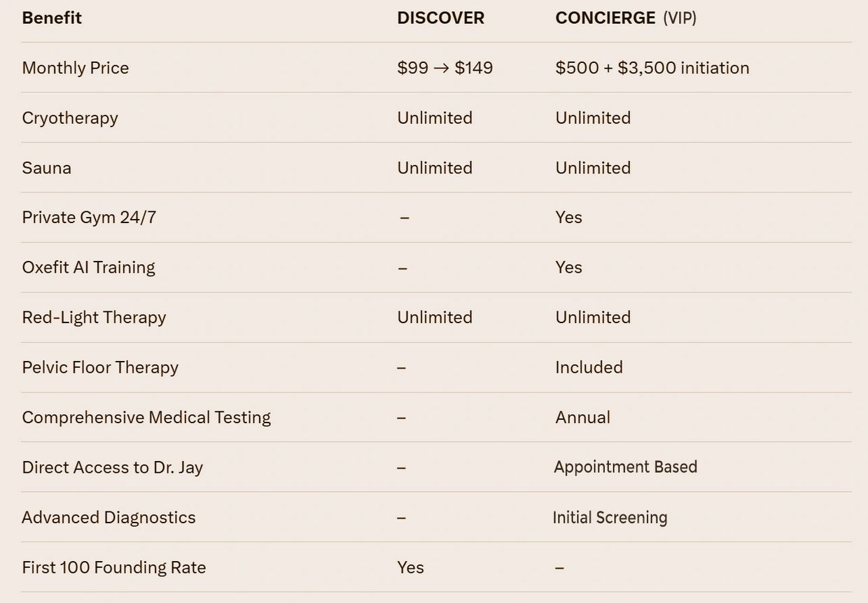Image resolution: width=868 pixels, height=603 pixels.
Task: Click the DISCOVER column header
Action: pyautogui.click(x=440, y=18)
